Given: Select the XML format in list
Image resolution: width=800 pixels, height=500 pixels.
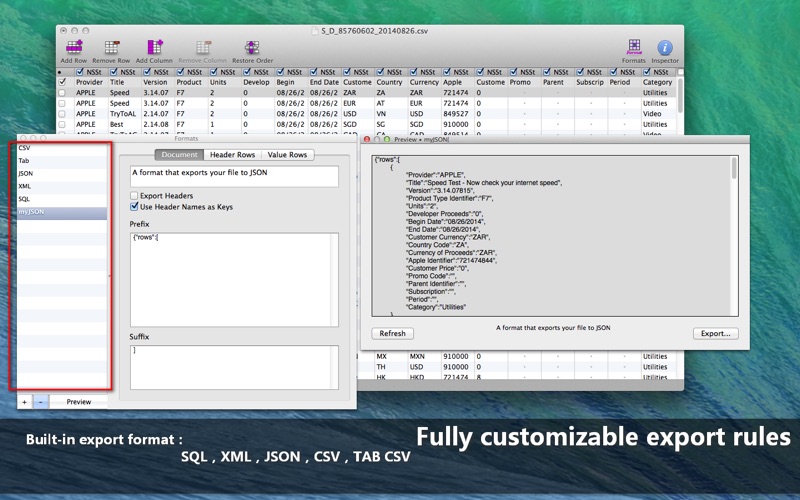Looking at the screenshot, I should (x=62, y=186).
